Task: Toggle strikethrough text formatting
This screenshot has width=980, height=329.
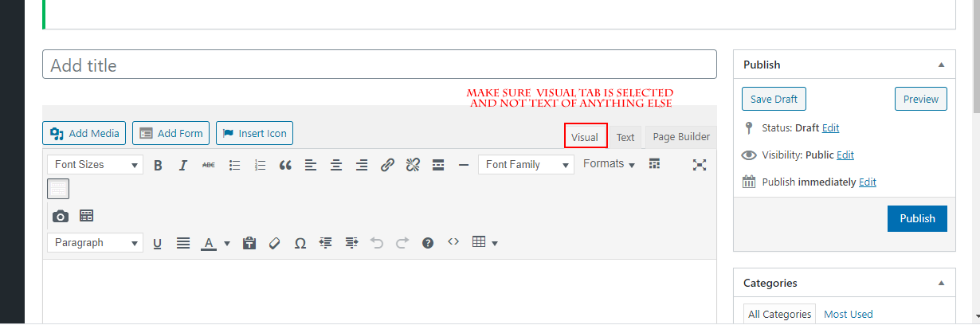Action: click(x=208, y=165)
